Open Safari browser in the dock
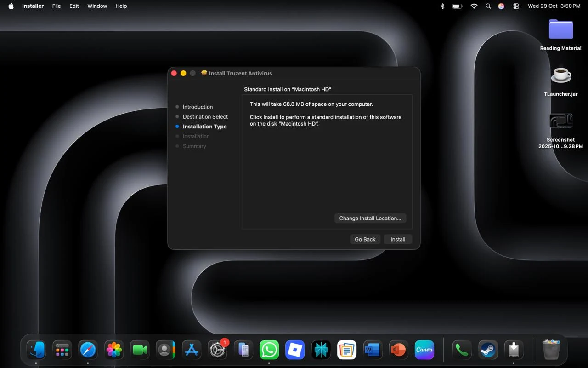Image resolution: width=588 pixels, height=368 pixels. (88, 350)
